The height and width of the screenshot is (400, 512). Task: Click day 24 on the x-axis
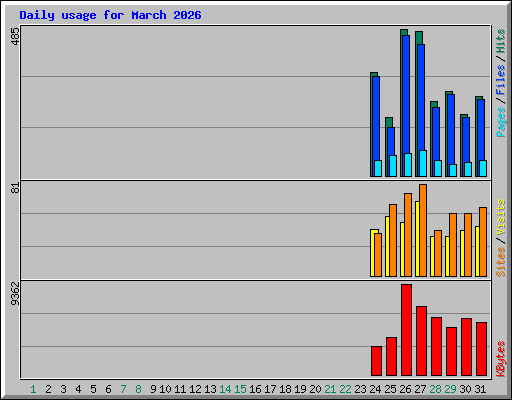pos(375,389)
